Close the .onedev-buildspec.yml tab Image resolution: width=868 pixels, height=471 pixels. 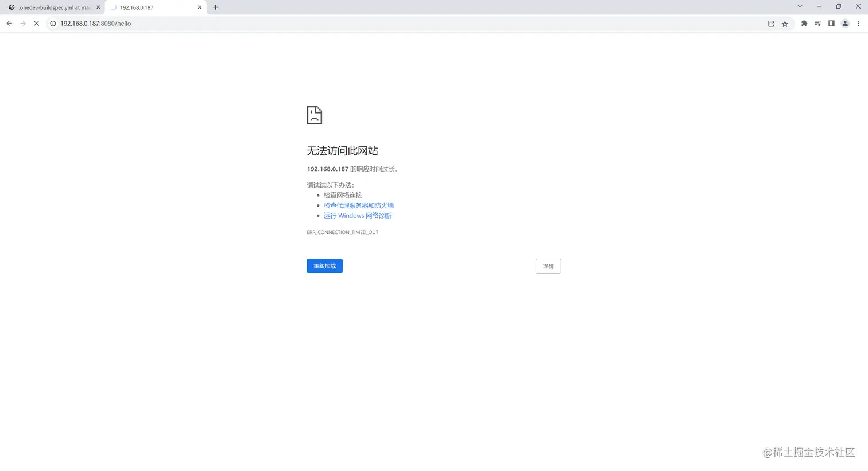98,7
